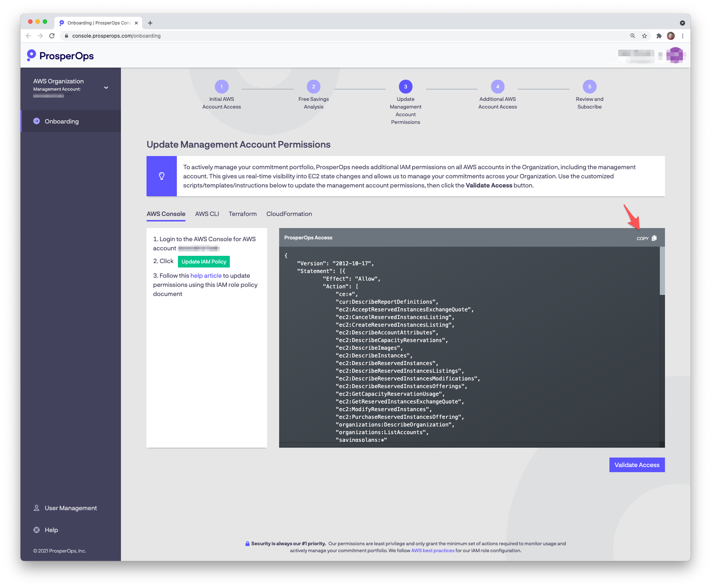The width and height of the screenshot is (711, 588).
Task: Click the "Version": "2012-10-17" line
Action: [335, 263]
